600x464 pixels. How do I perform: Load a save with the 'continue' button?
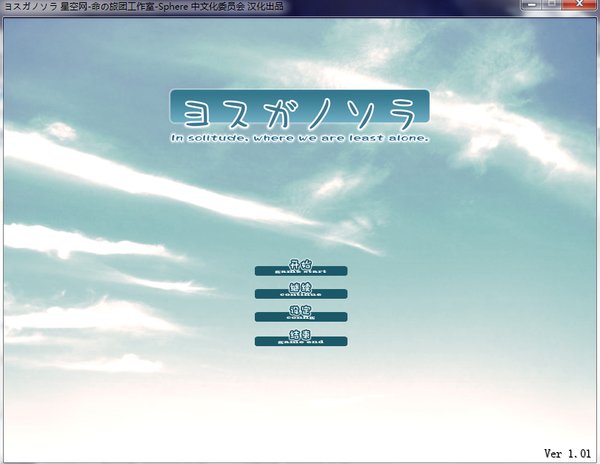pos(301,294)
